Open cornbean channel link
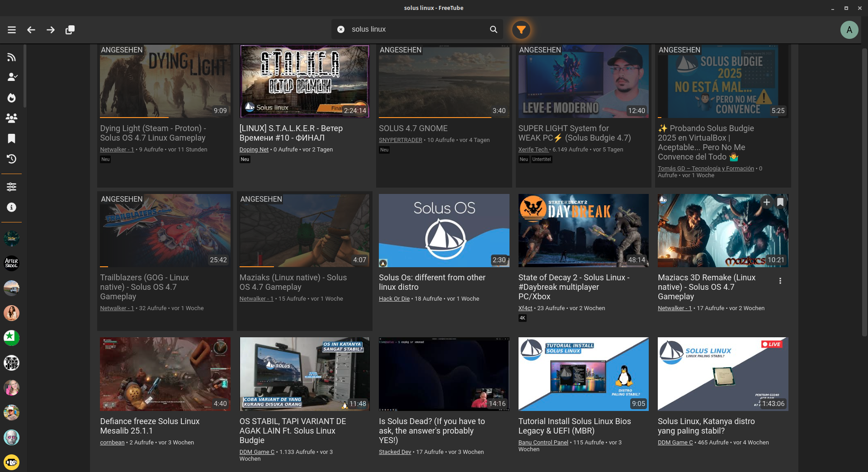The image size is (868, 472). pos(112,443)
